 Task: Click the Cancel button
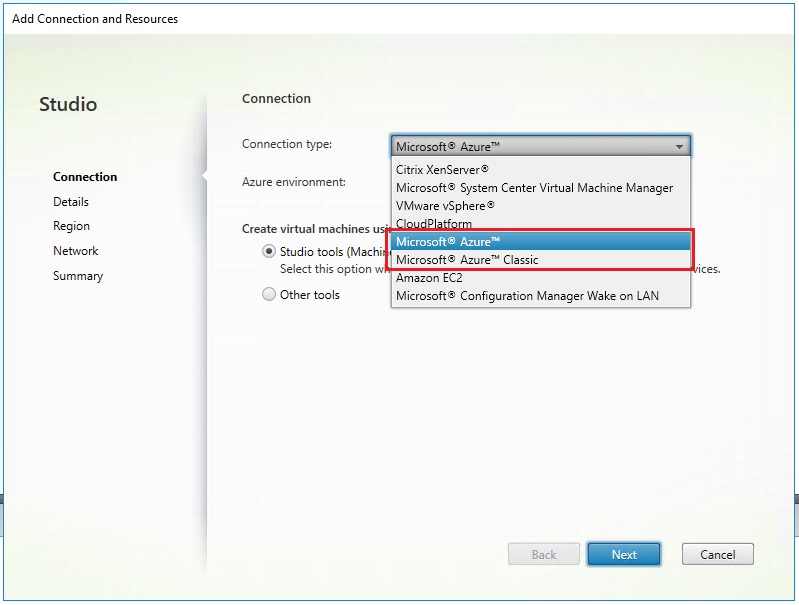click(717, 555)
